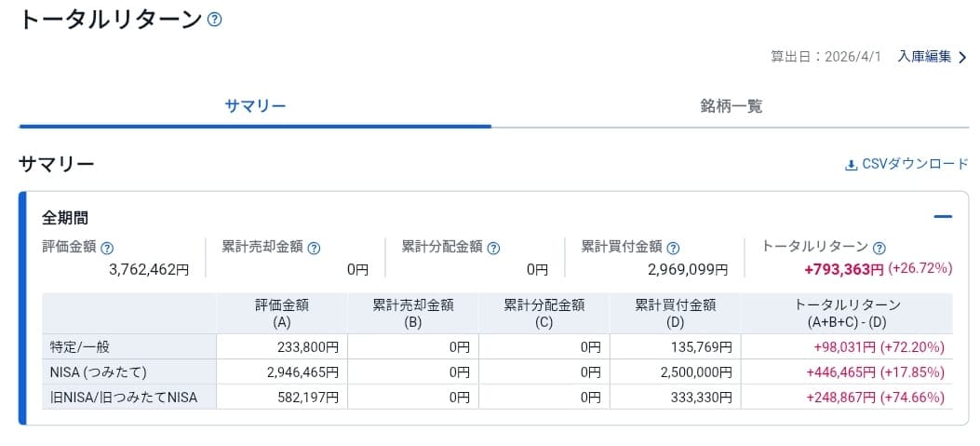Click the help icon beside 累計買付金額
Viewport: 980px width, 446px height.
point(673,248)
